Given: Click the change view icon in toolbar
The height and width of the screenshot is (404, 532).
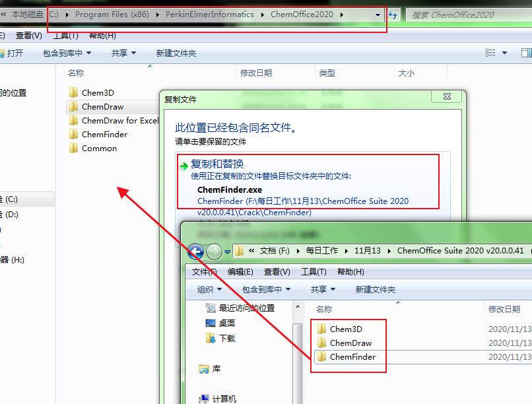Looking at the screenshot, I should (490, 53).
